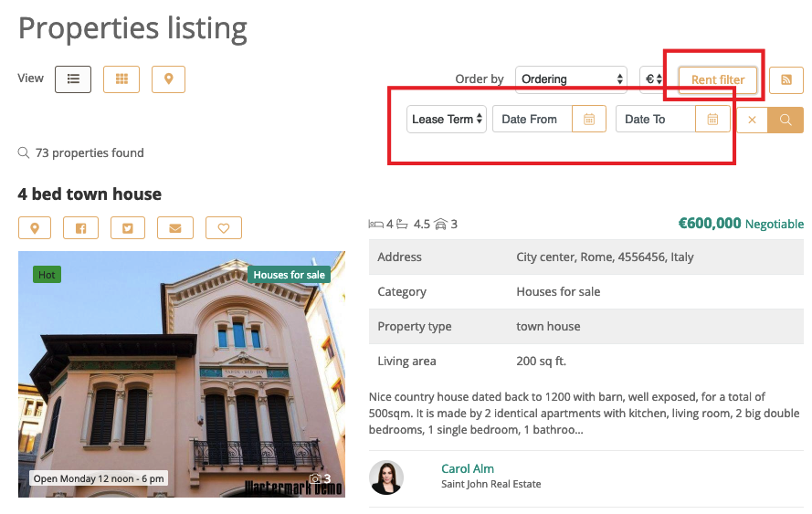Open Date To calendar picker
This screenshot has width=812, height=514.
point(712,120)
